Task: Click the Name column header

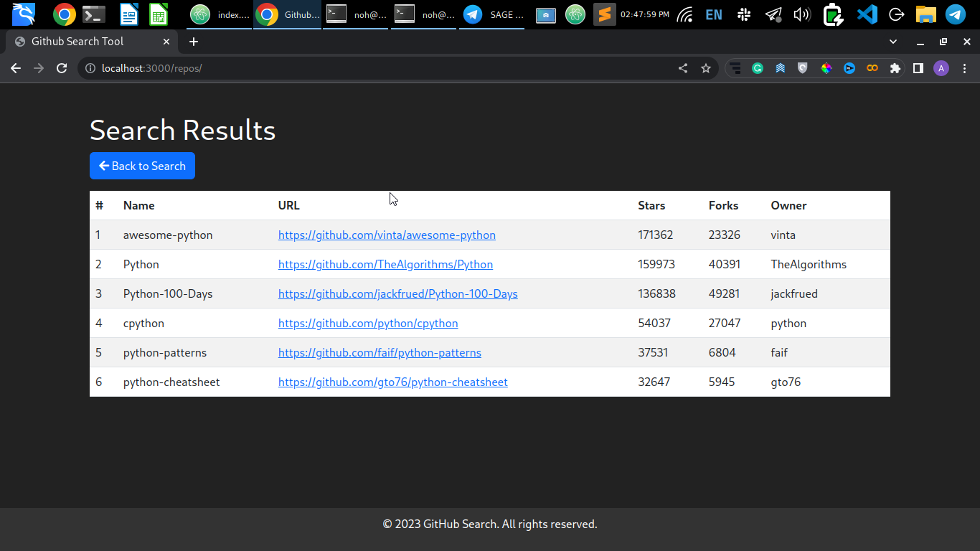Action: (x=138, y=205)
